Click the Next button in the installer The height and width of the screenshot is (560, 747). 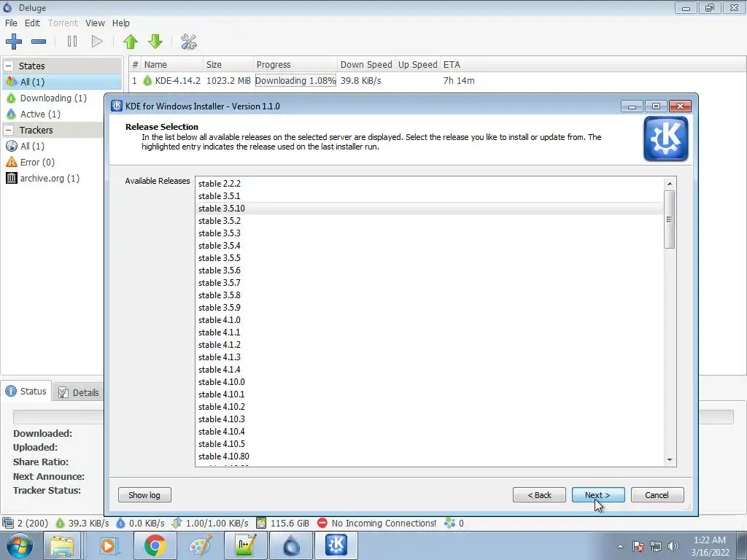tap(598, 495)
